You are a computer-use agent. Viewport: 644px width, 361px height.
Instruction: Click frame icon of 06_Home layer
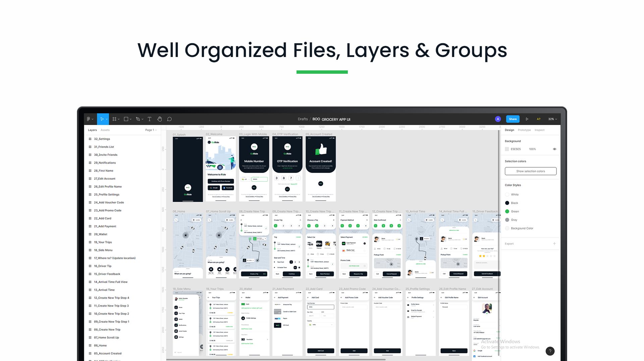click(x=90, y=346)
